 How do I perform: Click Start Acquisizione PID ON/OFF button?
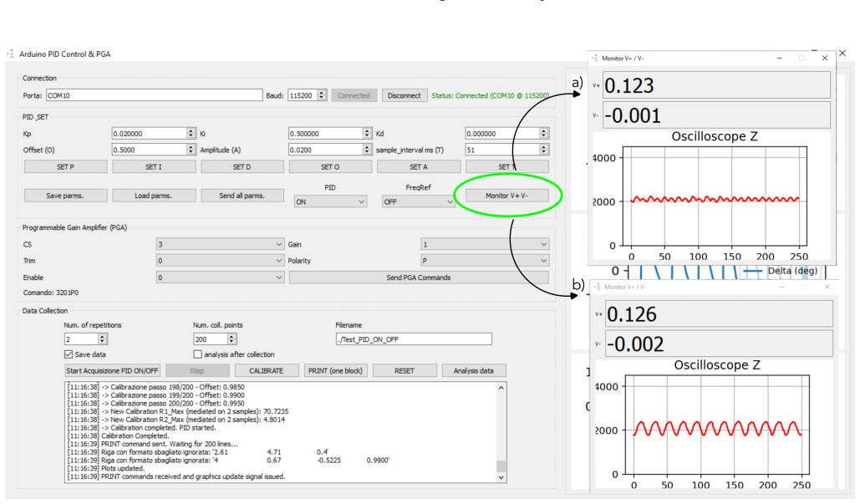[x=113, y=371]
